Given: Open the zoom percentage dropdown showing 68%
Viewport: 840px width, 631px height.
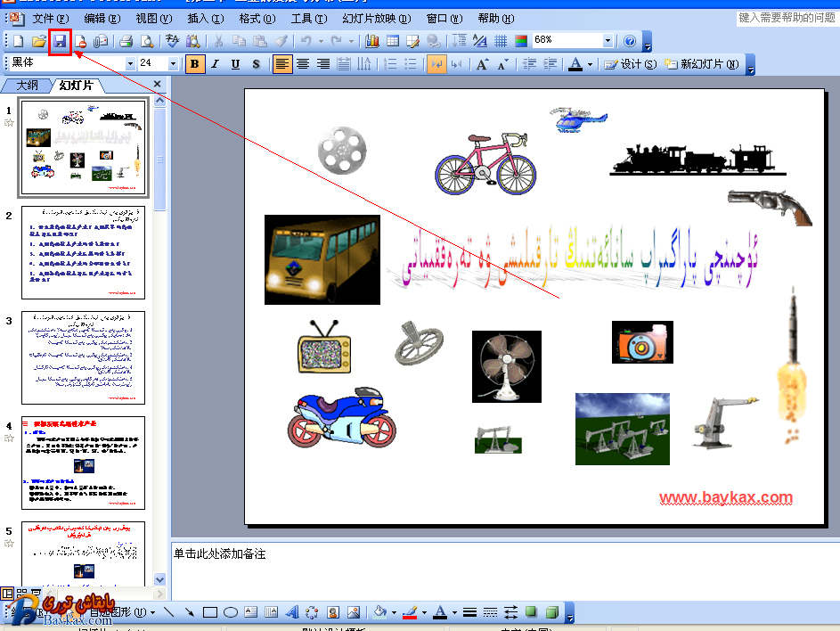Looking at the screenshot, I should pyautogui.click(x=608, y=40).
